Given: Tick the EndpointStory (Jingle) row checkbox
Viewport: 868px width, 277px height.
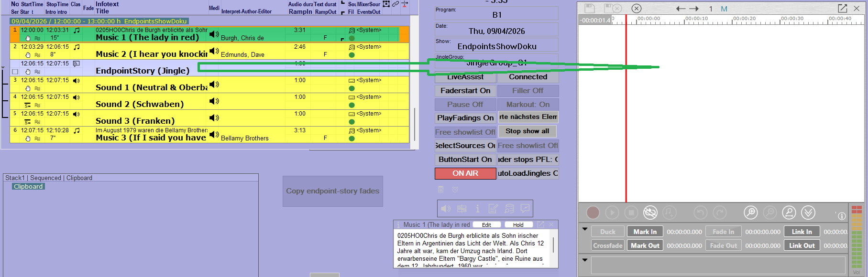Looking at the screenshot, I should (x=15, y=72).
